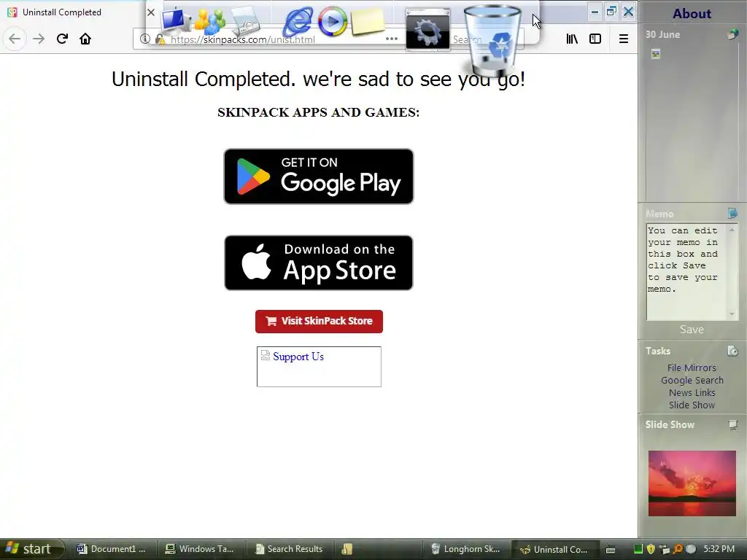Click the sunset slide show thumbnail
747x560 pixels.
click(x=692, y=483)
